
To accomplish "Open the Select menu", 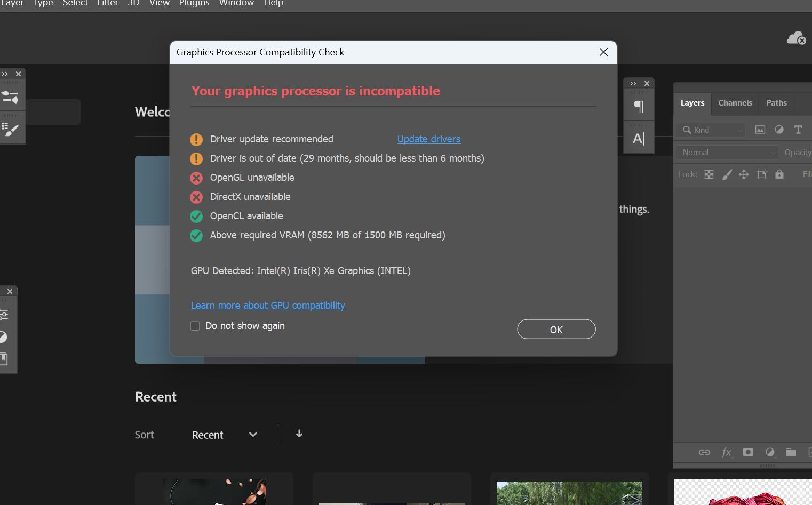I will click(x=75, y=3).
